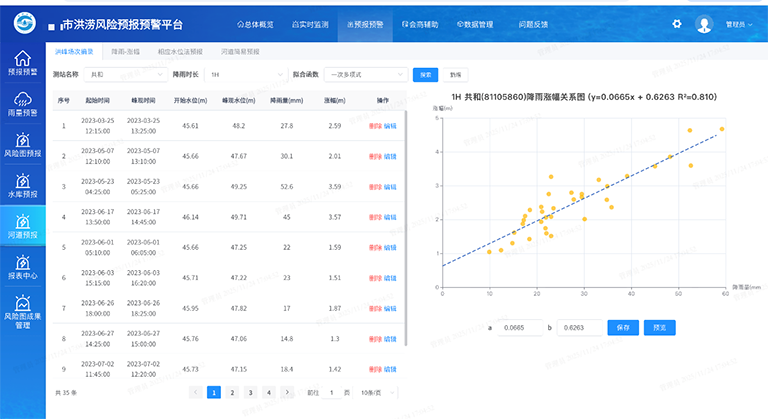Screen dimensions: 768x419
Task: Click the blue 预览 preview button
Action: (x=660, y=327)
